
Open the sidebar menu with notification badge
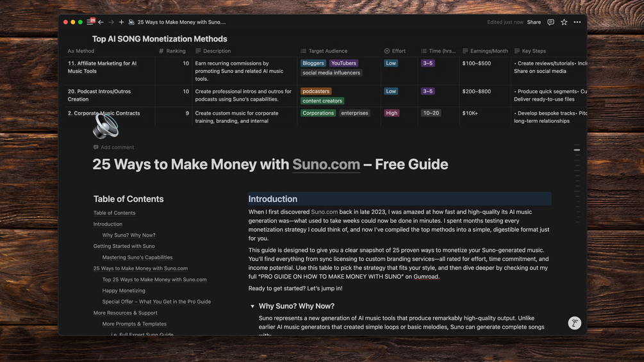90,22
